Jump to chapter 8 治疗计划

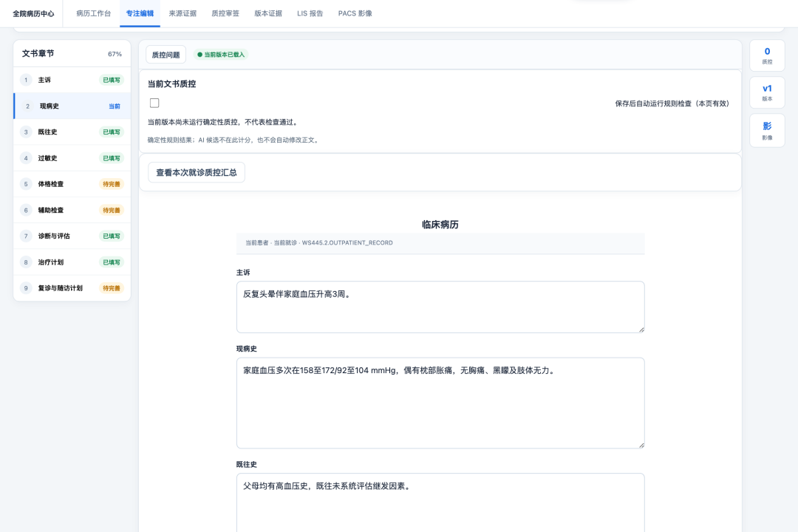coord(72,262)
